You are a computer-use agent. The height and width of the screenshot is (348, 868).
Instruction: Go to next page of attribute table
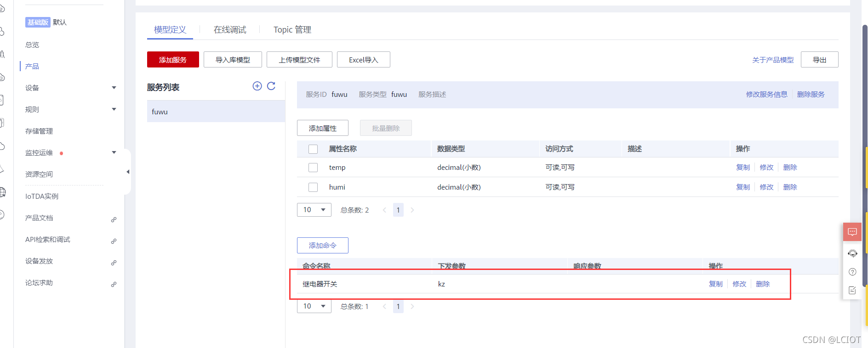click(x=412, y=210)
